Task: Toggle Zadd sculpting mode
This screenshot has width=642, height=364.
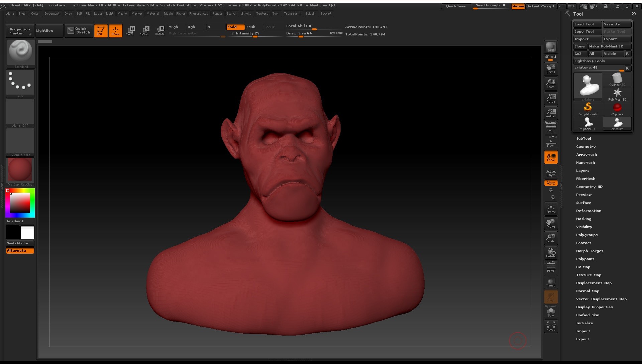Action: (x=235, y=27)
